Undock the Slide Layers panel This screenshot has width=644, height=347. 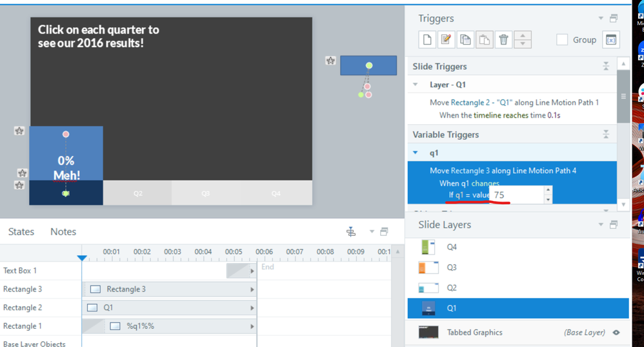pos(614,224)
